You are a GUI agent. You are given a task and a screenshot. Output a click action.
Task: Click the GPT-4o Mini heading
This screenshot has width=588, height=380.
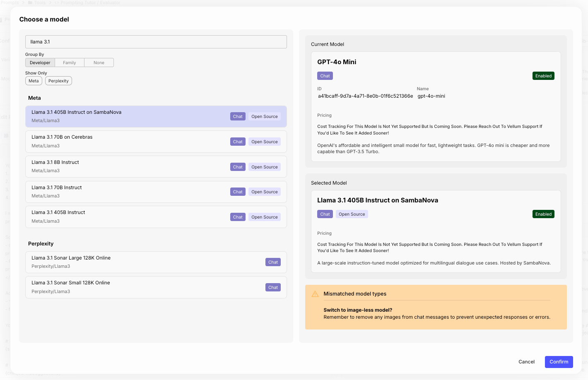[x=337, y=62]
